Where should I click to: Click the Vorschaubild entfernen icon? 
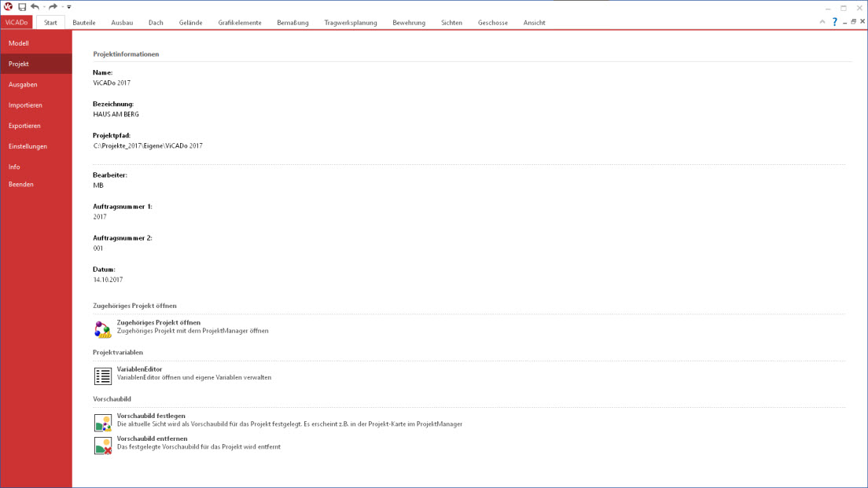click(x=103, y=446)
